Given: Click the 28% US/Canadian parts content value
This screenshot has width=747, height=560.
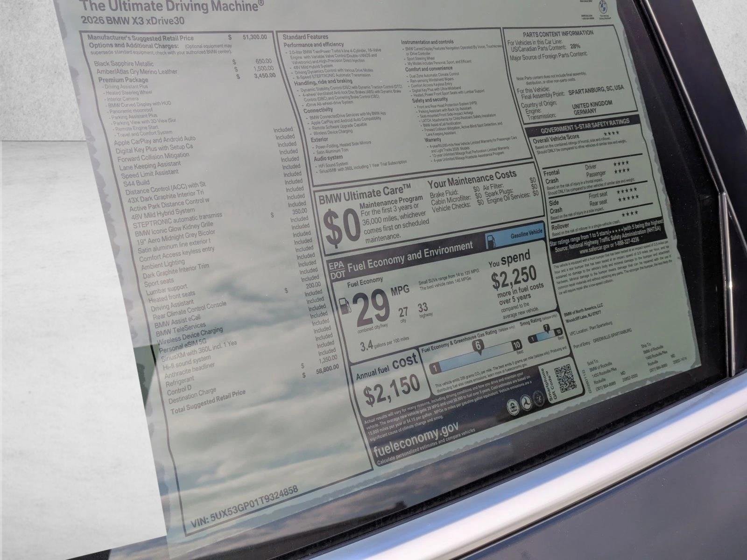Looking at the screenshot, I should [x=574, y=47].
